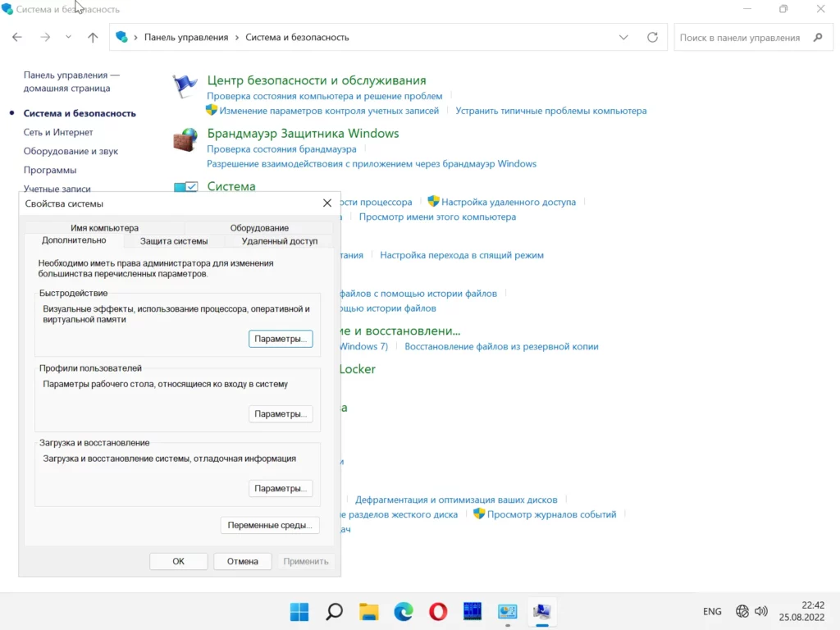Open the recent locations chevron dropdown

[x=68, y=37]
